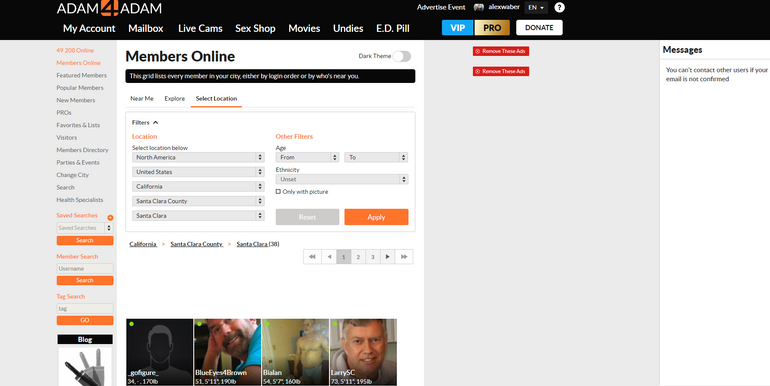
Task: Click Tag Search GO button
Action: tap(85, 320)
